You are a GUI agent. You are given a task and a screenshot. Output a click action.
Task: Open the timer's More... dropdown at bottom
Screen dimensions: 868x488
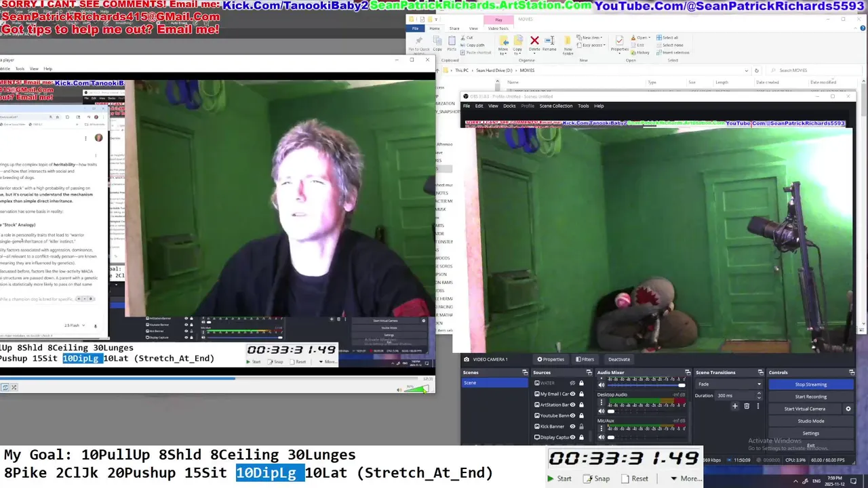(x=685, y=478)
